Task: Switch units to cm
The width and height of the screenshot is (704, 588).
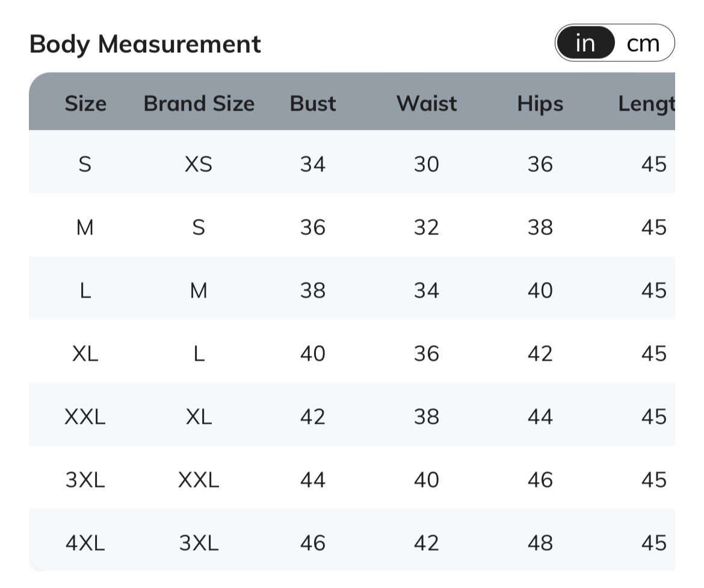Action: [x=643, y=43]
